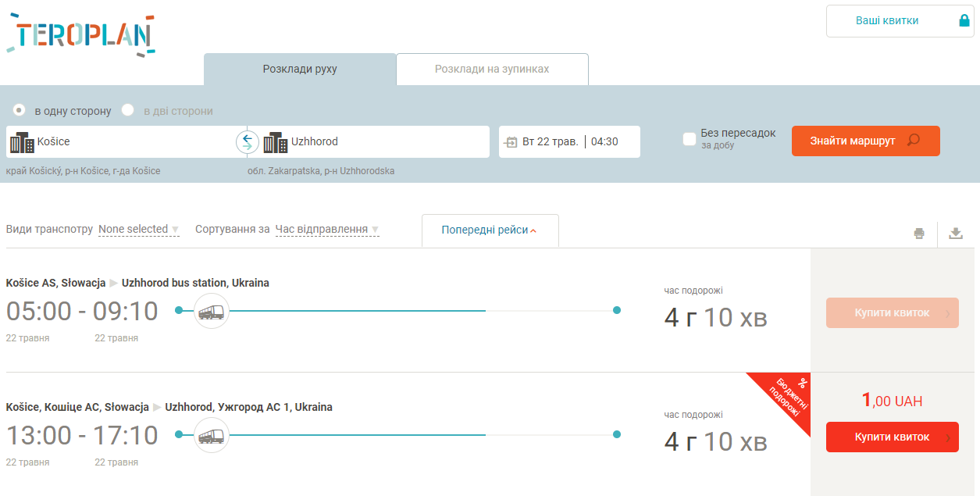Click Купити квиток for 05:00 trip
This screenshot has width=980, height=496.
click(893, 312)
